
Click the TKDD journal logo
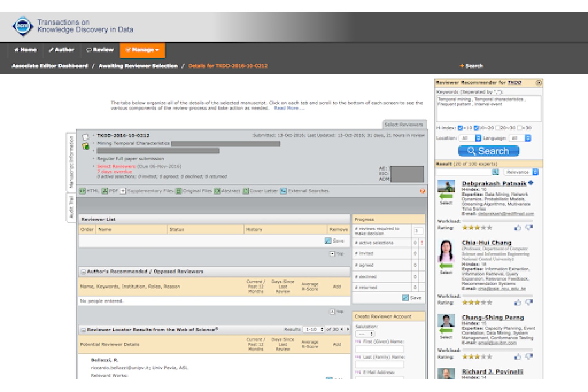coord(23,26)
